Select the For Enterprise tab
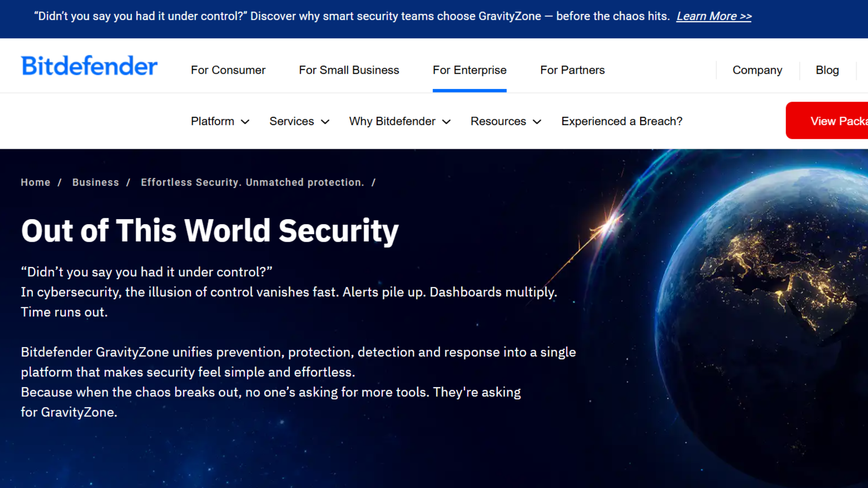This screenshot has width=868, height=488. click(x=469, y=70)
